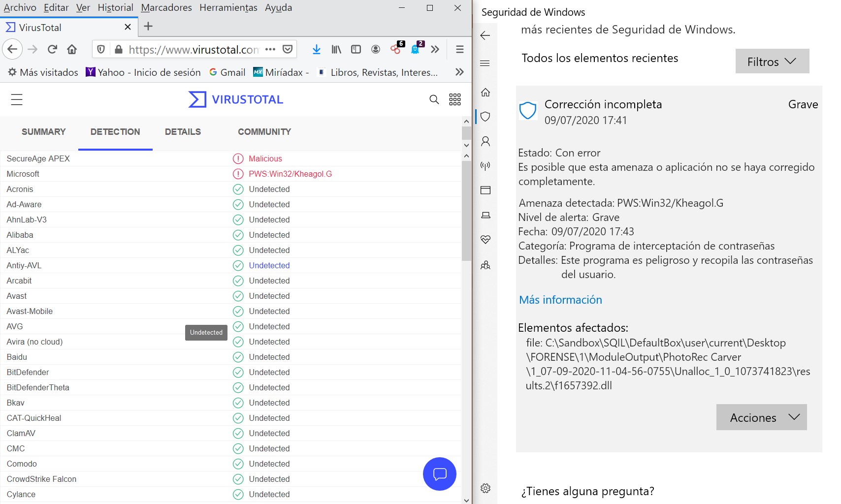Open Firefox home page

click(x=72, y=49)
